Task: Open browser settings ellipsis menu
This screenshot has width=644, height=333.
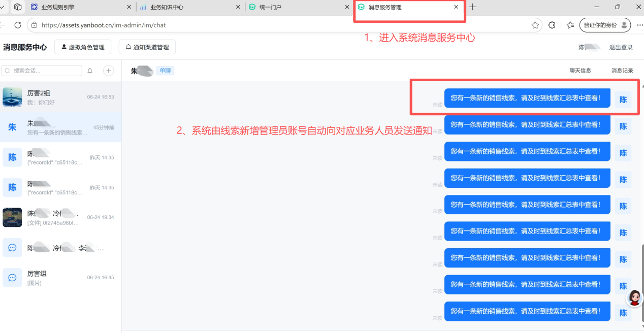Action: (639, 25)
